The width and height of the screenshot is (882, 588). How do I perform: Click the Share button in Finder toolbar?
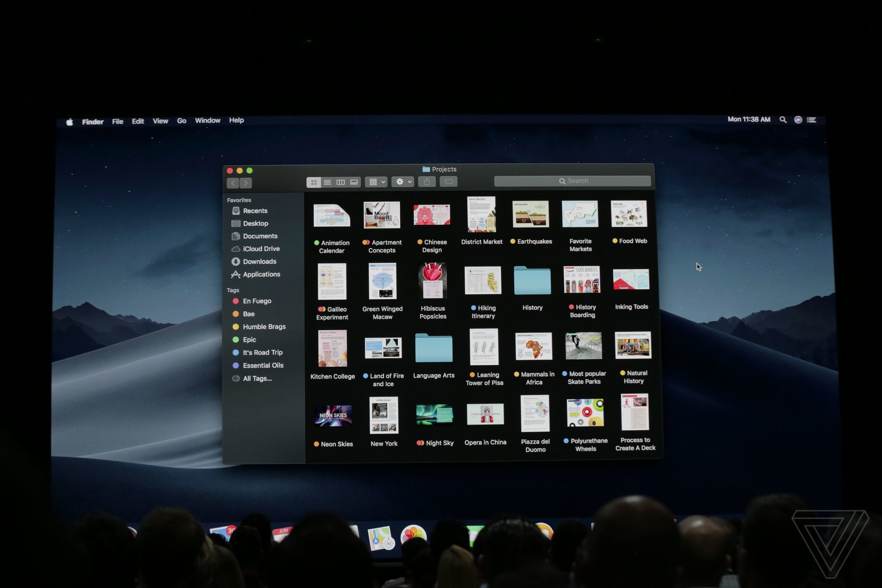(427, 181)
